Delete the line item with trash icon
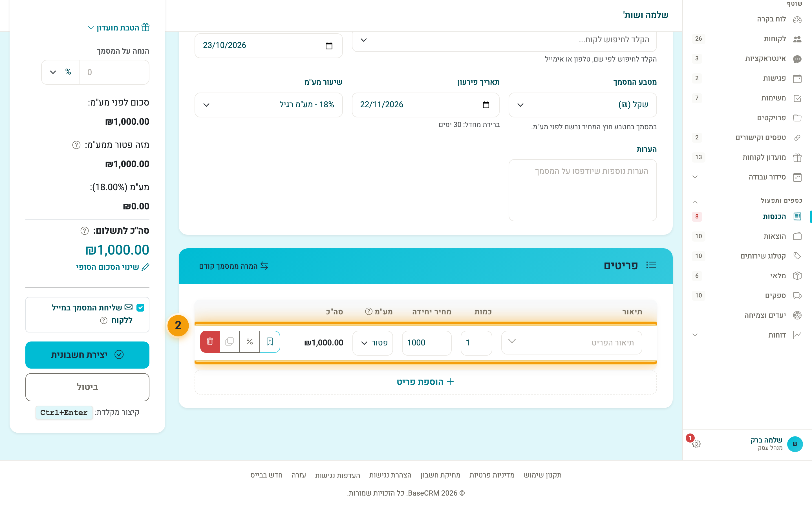Viewport: 812px width, 508px height. pos(210,342)
